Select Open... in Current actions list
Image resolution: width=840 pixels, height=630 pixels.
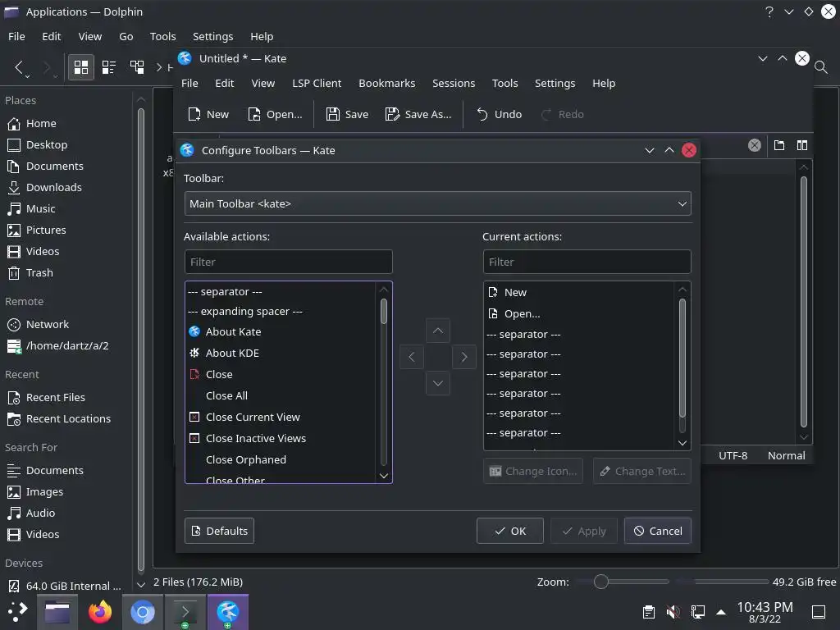click(580, 314)
